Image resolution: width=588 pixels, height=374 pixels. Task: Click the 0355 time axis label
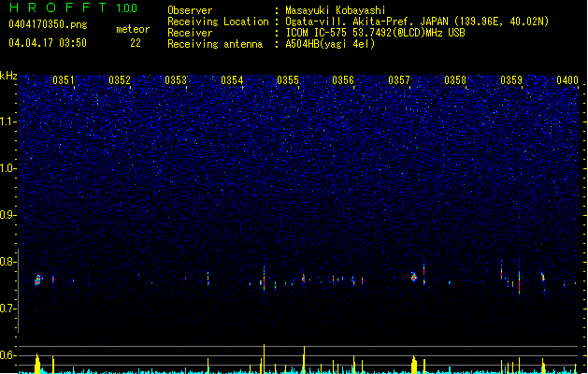[x=288, y=80]
